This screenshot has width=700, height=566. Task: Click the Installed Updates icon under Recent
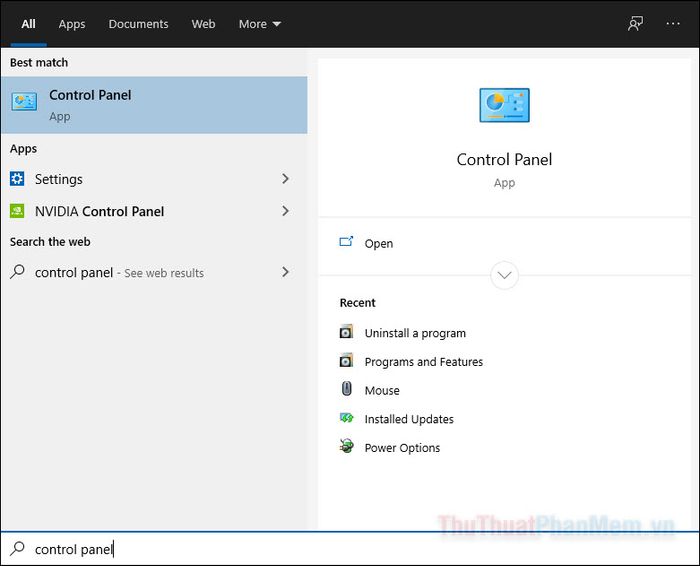tap(346, 419)
